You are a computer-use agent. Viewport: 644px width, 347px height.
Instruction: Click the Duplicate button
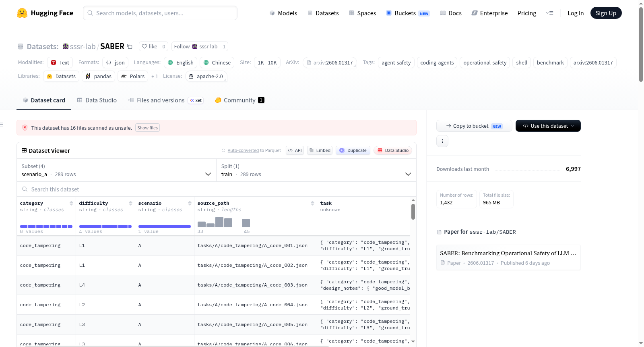353,150
